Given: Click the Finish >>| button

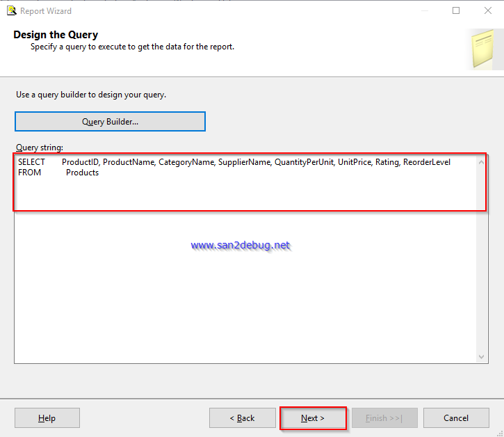Looking at the screenshot, I should (384, 418).
